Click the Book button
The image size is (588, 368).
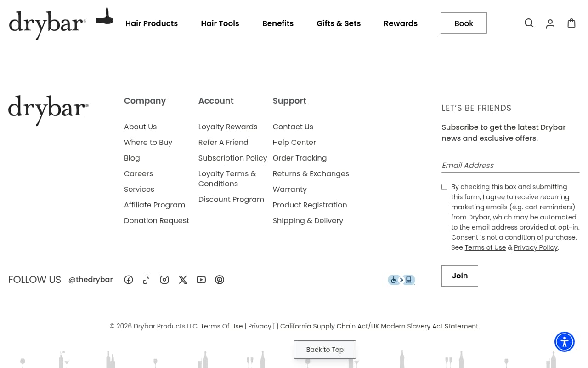[464, 23]
